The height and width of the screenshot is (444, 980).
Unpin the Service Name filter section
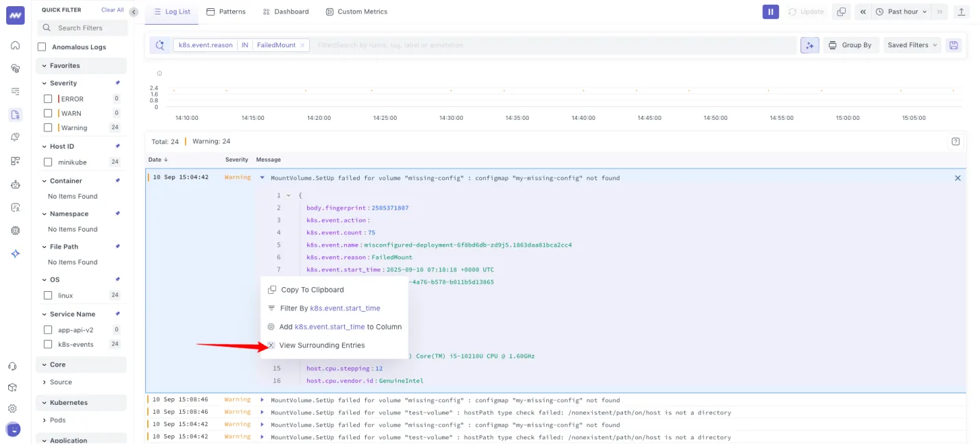point(117,314)
